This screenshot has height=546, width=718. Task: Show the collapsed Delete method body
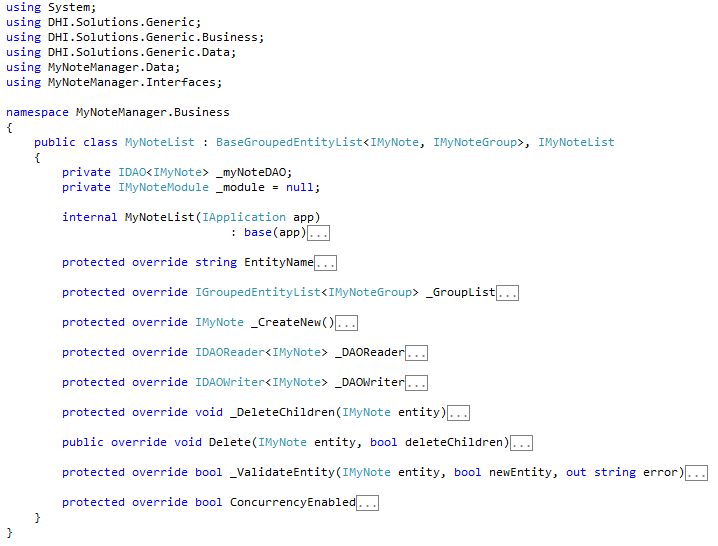point(521,443)
